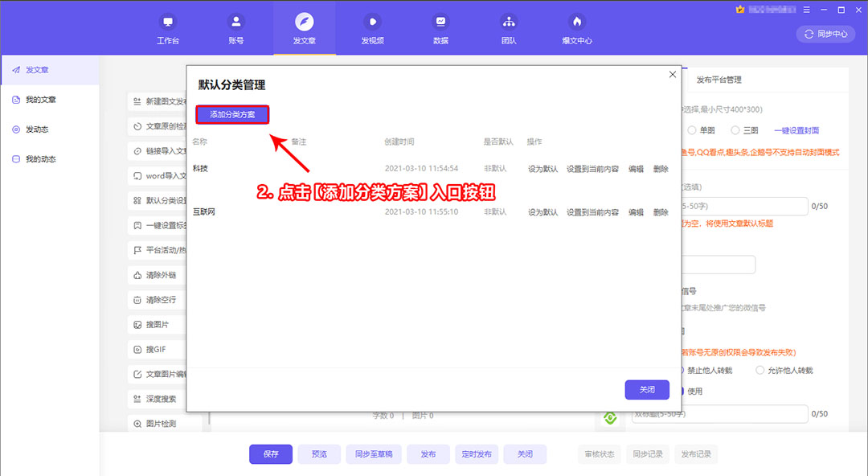Click the 添加分类方案 button
Image resolution: width=868 pixels, height=476 pixels.
tap(232, 114)
